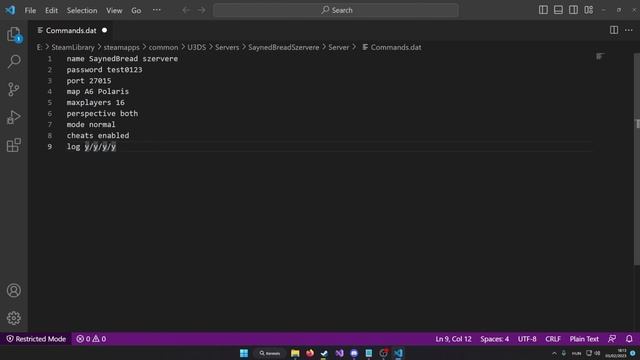Open the Edit menu
640x360 pixels.
coord(51,11)
